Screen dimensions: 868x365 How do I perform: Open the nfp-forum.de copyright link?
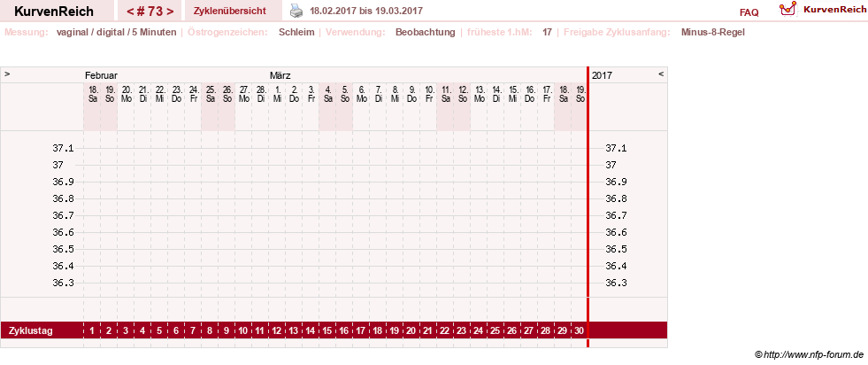(x=809, y=354)
